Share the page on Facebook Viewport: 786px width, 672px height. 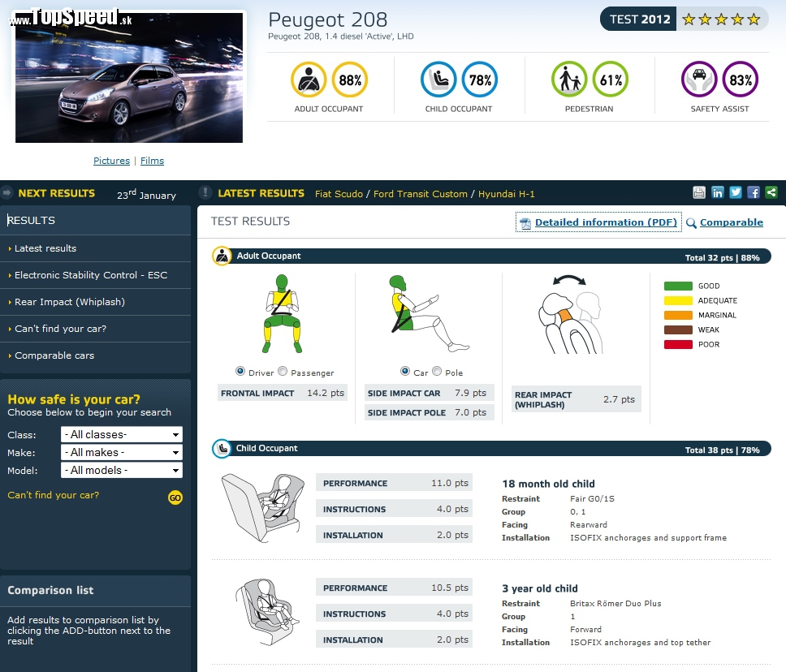754,192
